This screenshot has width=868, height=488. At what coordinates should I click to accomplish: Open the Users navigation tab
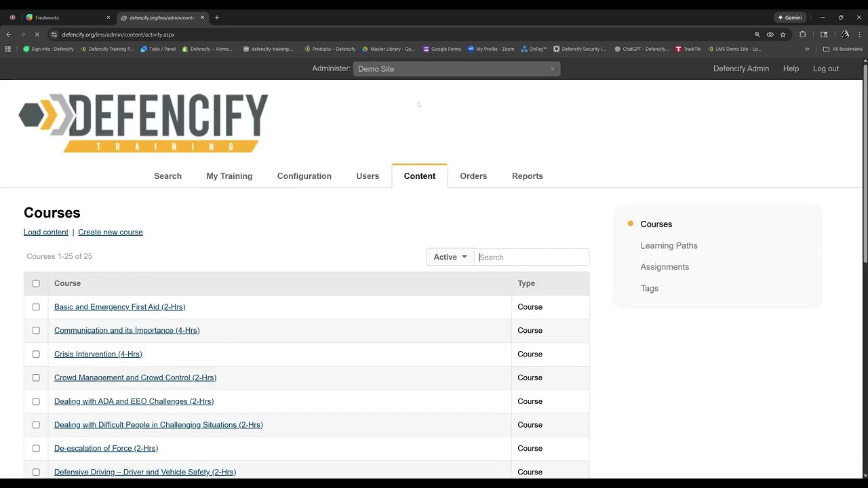click(368, 176)
